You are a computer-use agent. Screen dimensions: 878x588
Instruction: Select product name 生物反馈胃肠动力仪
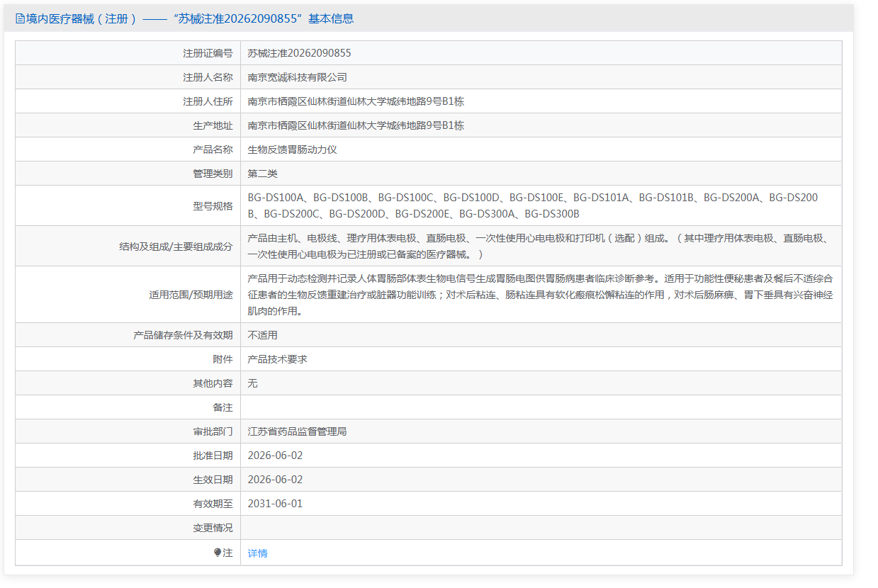pyautogui.click(x=293, y=149)
